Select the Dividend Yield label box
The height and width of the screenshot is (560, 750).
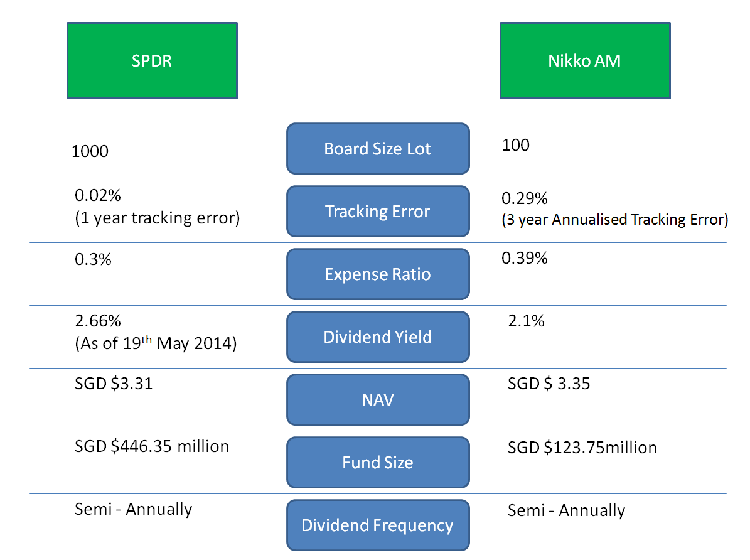pos(378,337)
